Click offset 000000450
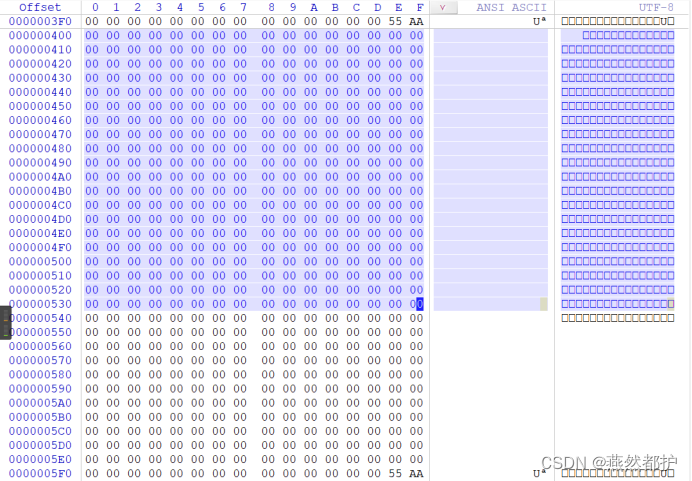The height and width of the screenshot is (481, 692). (40, 106)
